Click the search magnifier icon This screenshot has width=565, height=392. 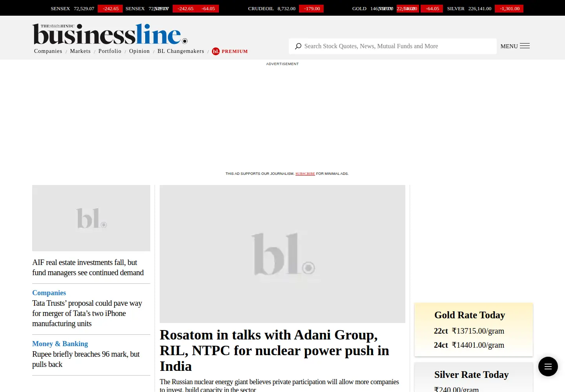tap(298, 46)
